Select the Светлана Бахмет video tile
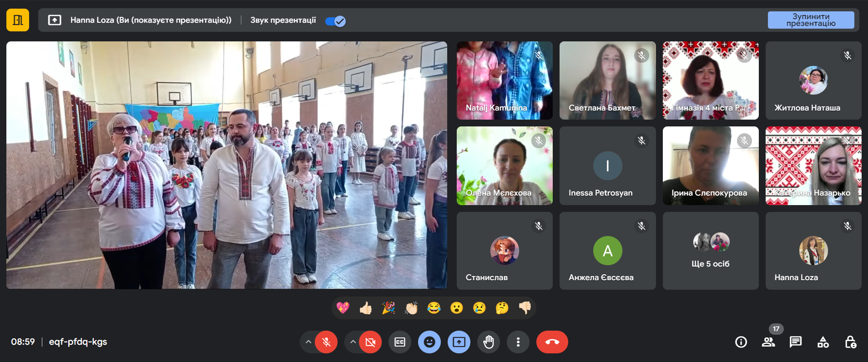868x362 pixels. (x=607, y=80)
